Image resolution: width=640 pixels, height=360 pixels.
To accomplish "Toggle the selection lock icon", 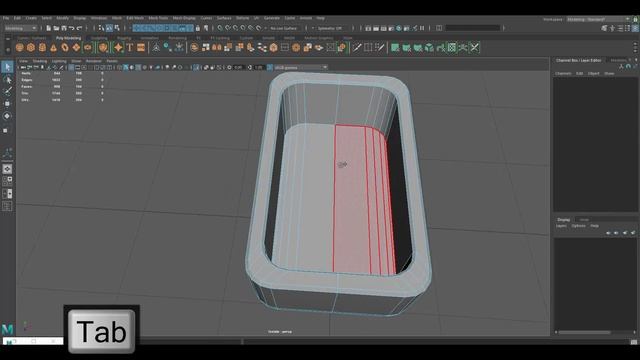I will coord(198,28).
